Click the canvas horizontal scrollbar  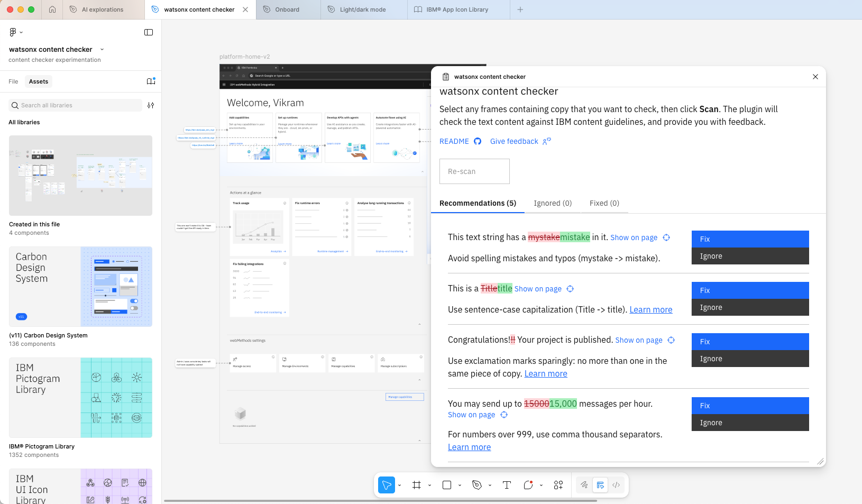point(380,500)
